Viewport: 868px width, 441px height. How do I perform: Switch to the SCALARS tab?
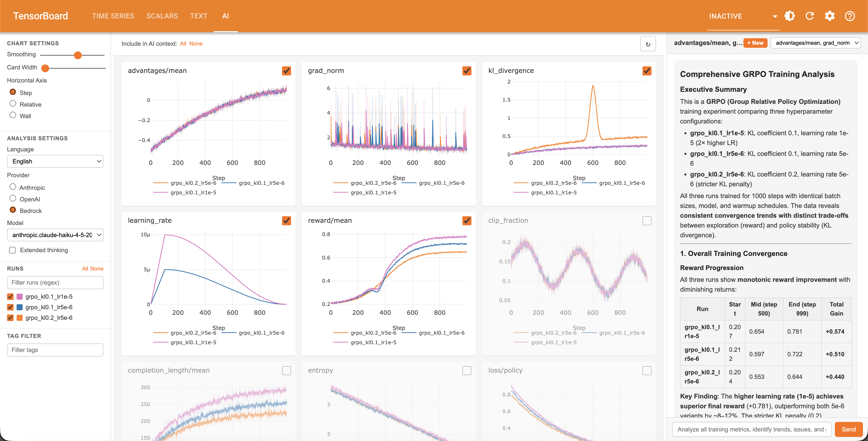[162, 16]
